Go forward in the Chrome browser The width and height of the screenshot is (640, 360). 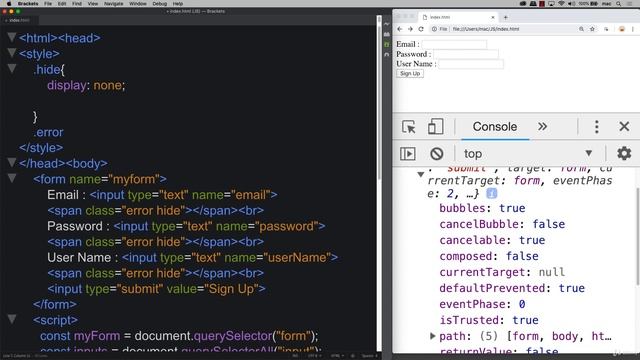pos(410,29)
